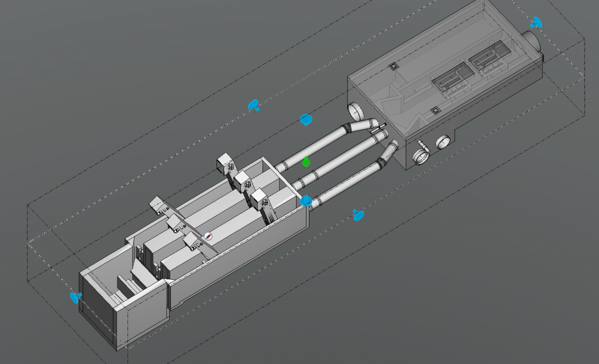Select the right connector module inside the housing

[x=487, y=59]
